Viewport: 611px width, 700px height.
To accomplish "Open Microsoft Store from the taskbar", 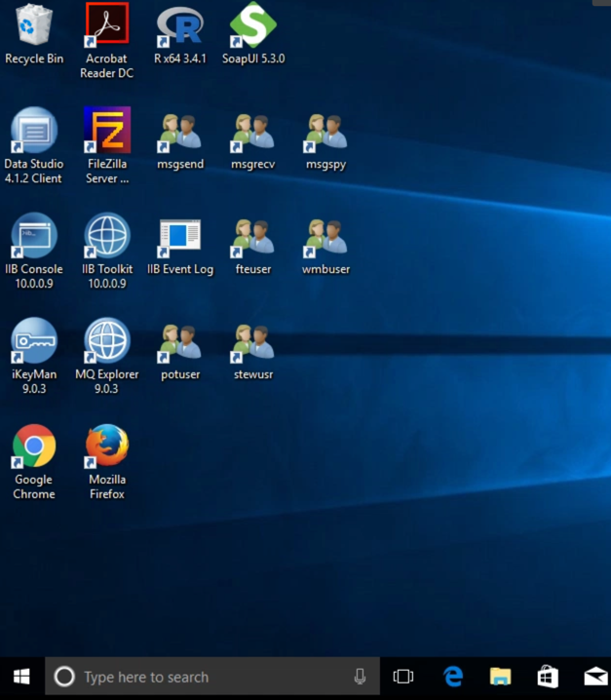I will (548, 678).
